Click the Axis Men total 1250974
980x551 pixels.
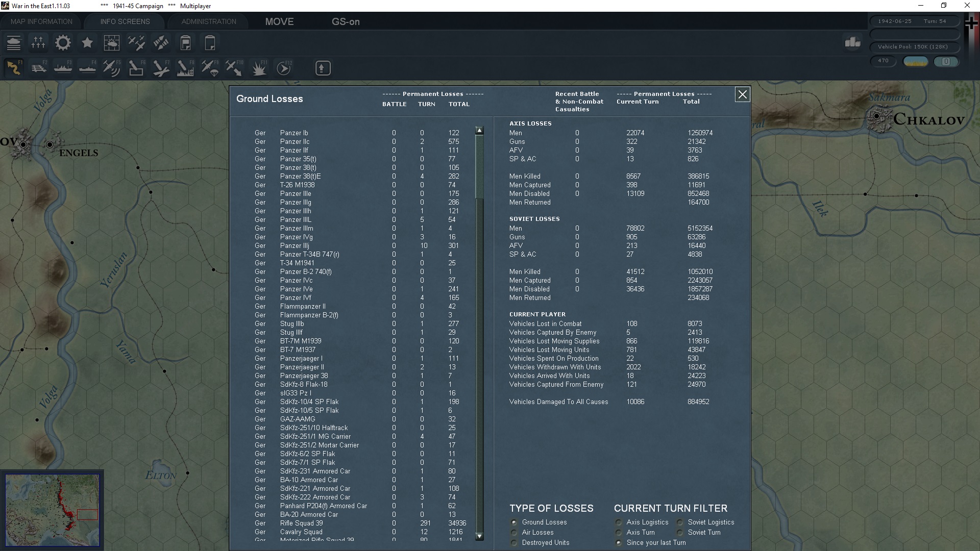tap(700, 133)
